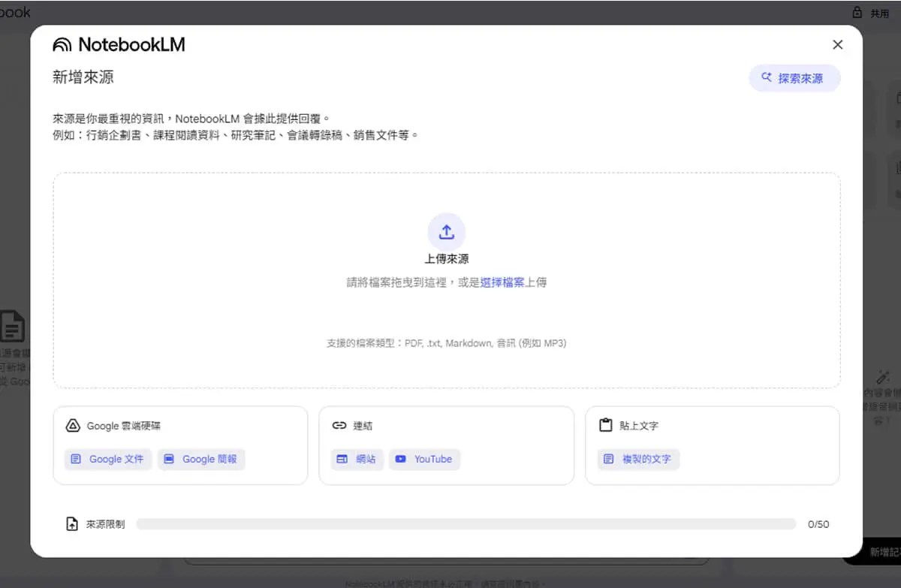This screenshot has height=588, width=901.
Task: Click the search sparkle icon in 探索來源
Action: [767, 77]
